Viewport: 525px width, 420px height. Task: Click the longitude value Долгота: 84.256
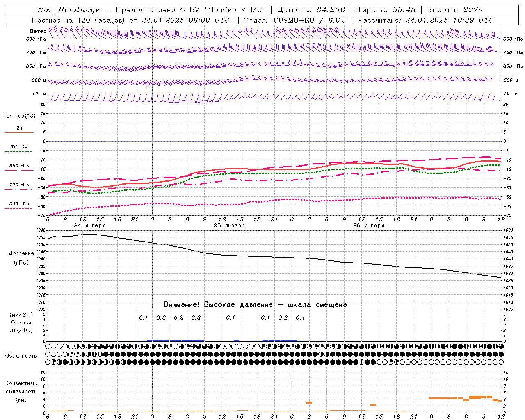pyautogui.click(x=312, y=10)
